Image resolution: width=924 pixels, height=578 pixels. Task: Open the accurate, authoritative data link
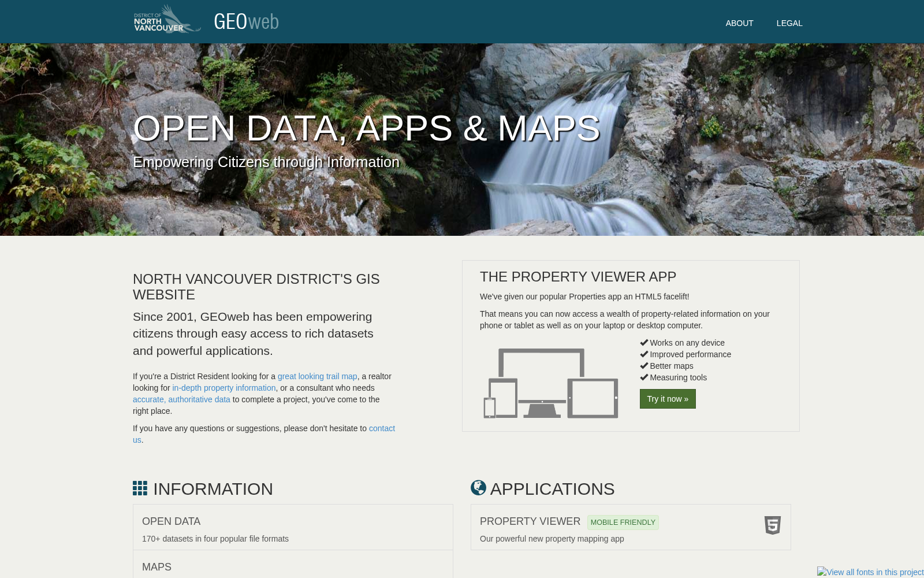[x=181, y=399]
